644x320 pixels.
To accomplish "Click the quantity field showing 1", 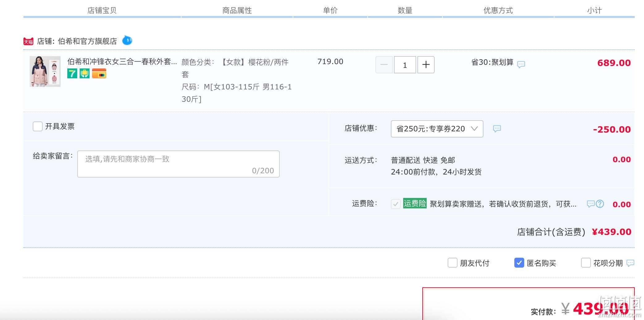I will pyautogui.click(x=405, y=65).
